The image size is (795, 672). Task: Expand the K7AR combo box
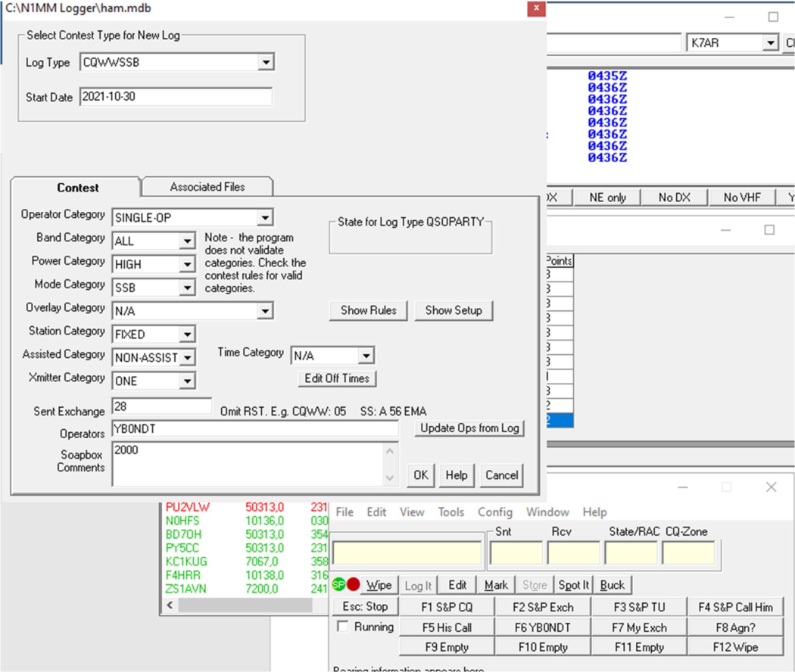point(770,43)
